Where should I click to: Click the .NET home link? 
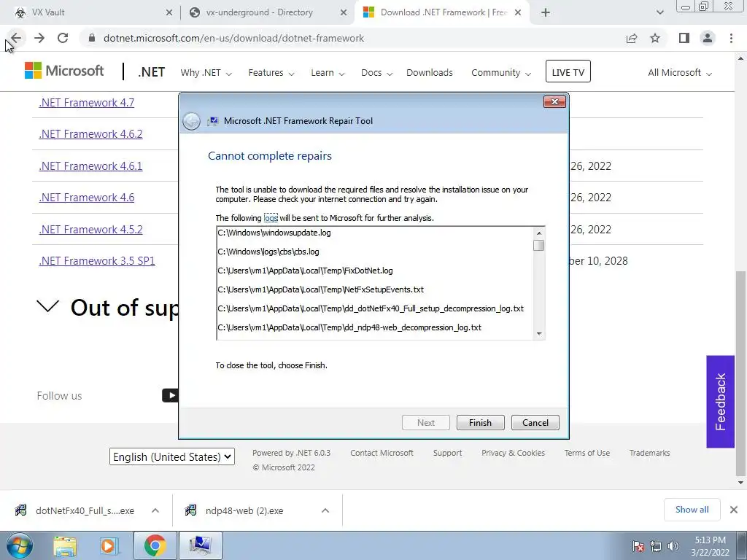152,72
